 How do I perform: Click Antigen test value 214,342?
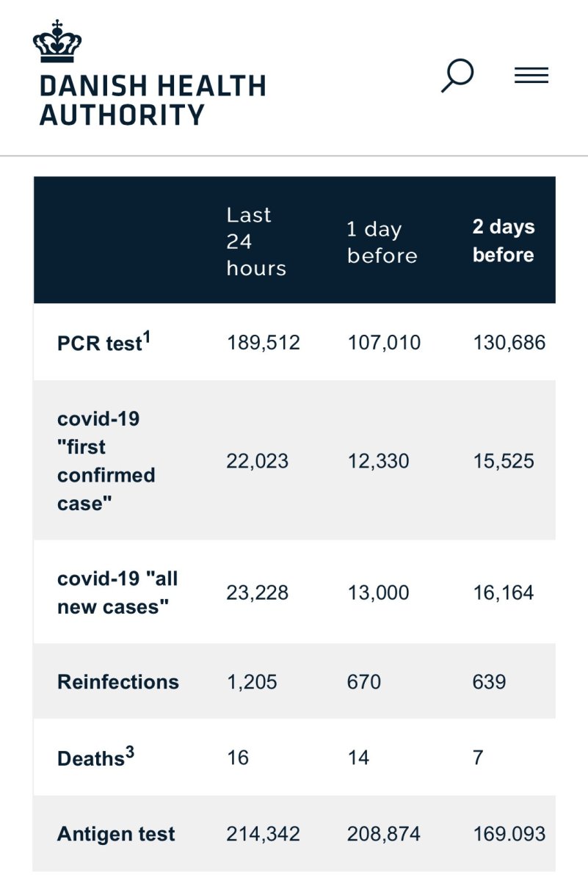(263, 834)
